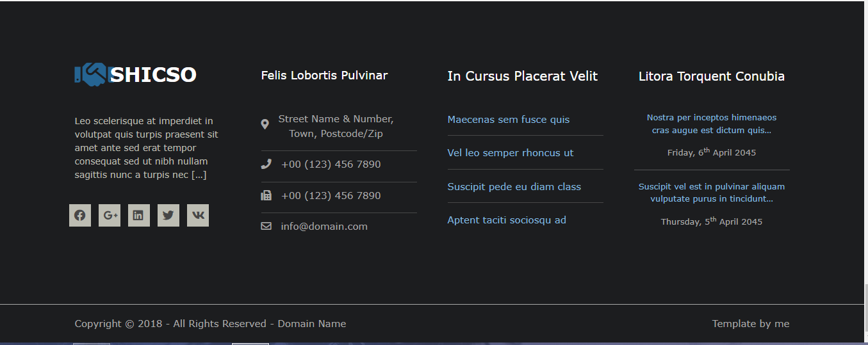Click the Template by me credit
The image size is (868, 345).
tap(751, 324)
